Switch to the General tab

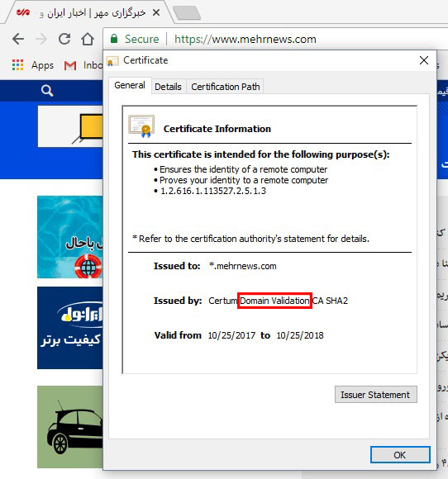coord(130,85)
